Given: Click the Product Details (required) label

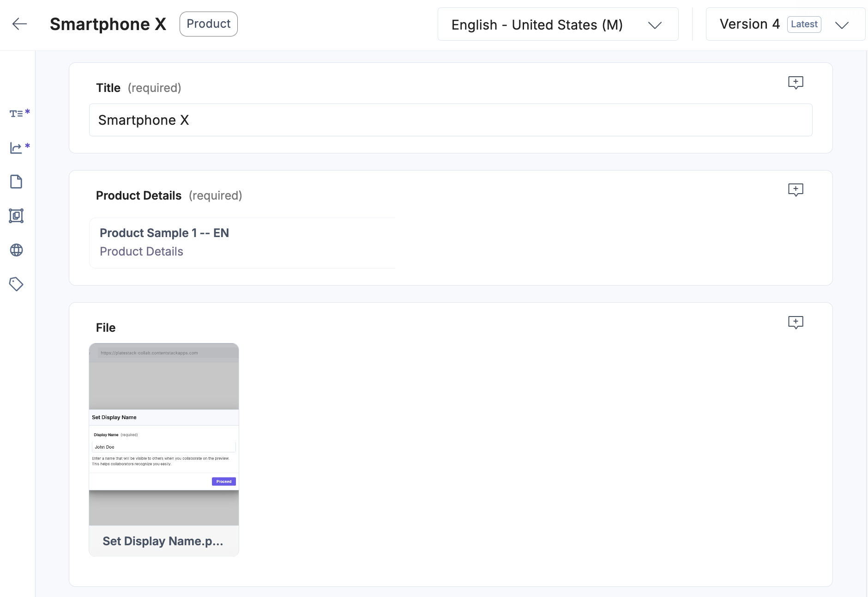Looking at the screenshot, I should 169,195.
